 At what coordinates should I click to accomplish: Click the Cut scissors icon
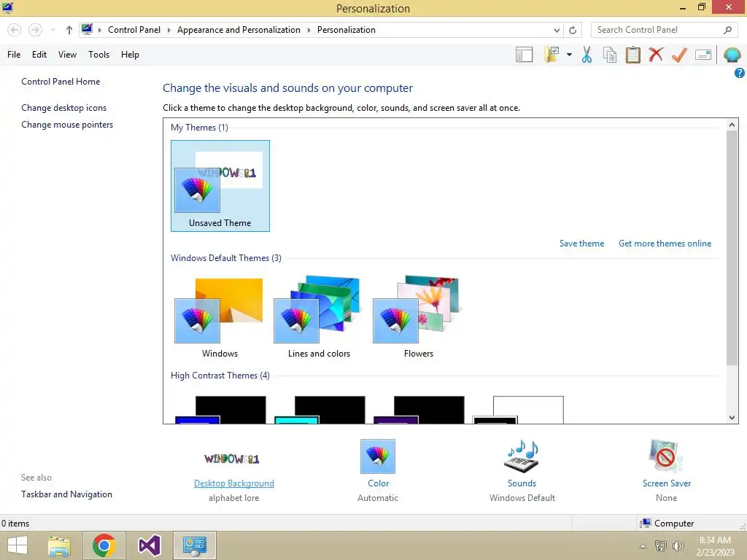[587, 55]
